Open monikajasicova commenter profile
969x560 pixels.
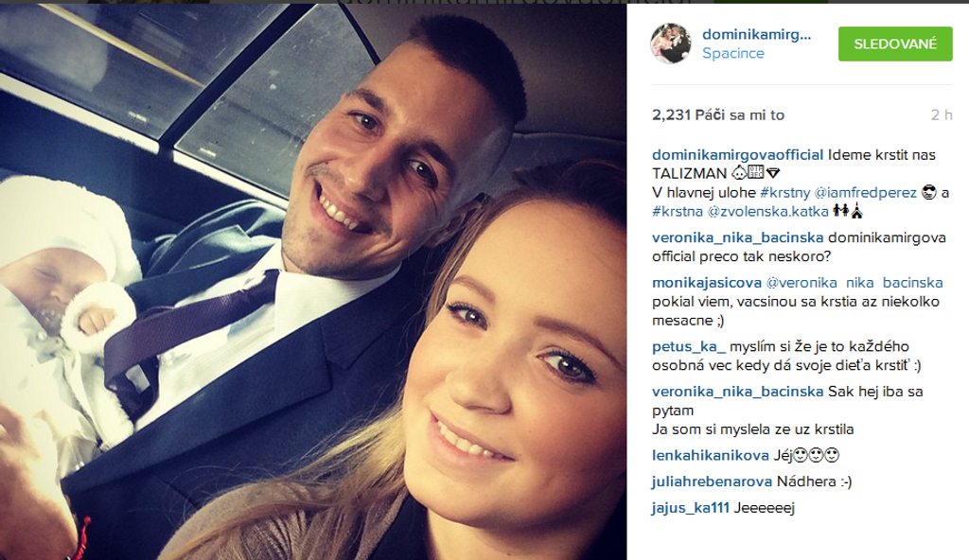point(706,283)
